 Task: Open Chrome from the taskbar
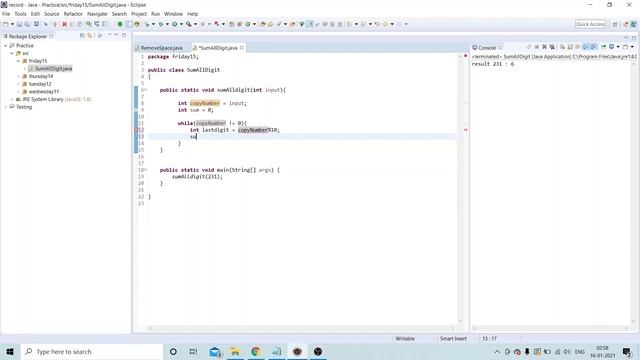click(x=256, y=351)
